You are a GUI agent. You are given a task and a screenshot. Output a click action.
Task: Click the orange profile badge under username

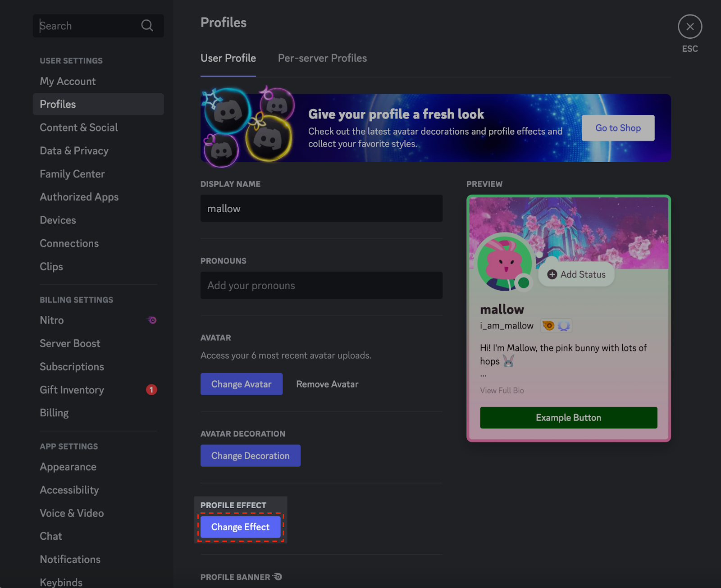548,325
